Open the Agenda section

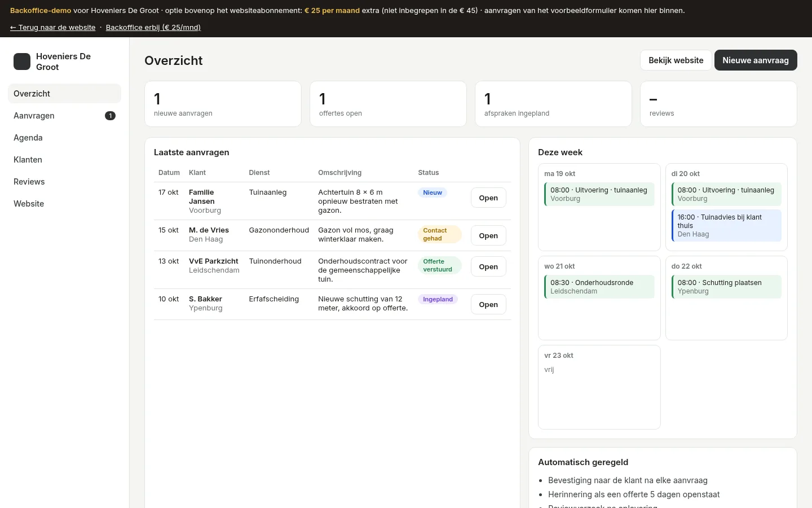tap(64, 138)
